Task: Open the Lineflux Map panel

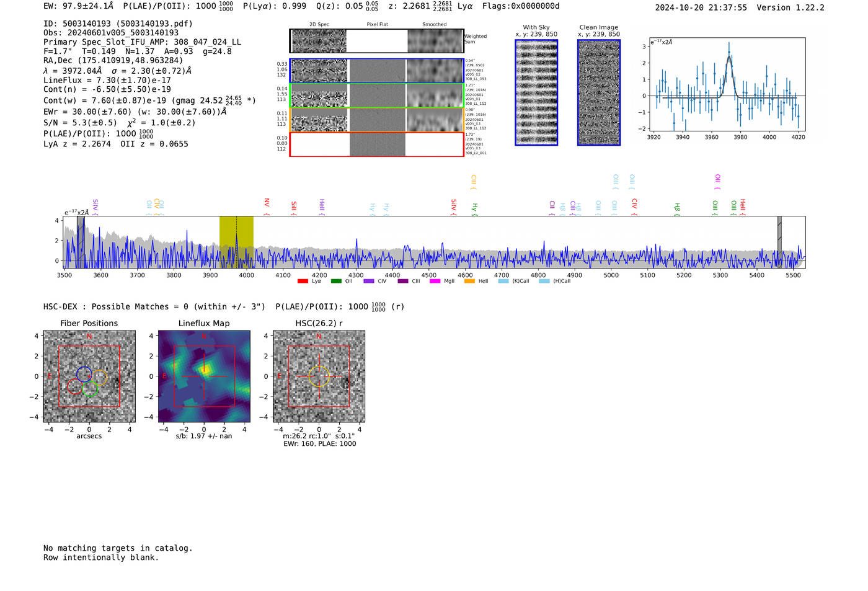Action: 204,376
